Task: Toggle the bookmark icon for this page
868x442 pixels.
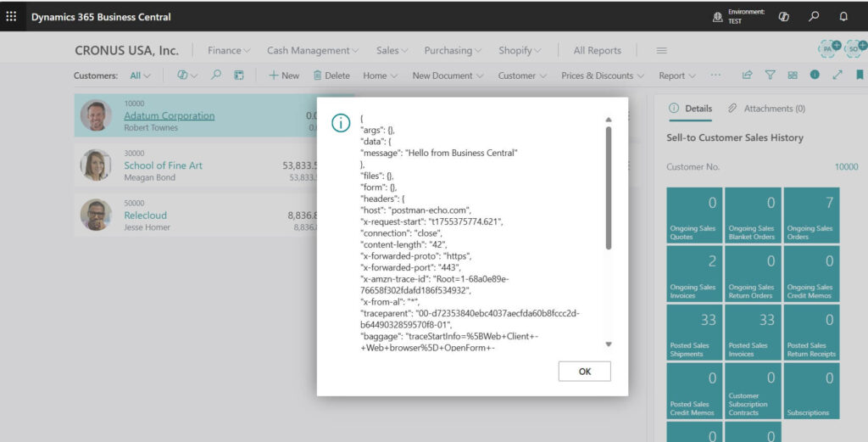Action: pos(860,76)
